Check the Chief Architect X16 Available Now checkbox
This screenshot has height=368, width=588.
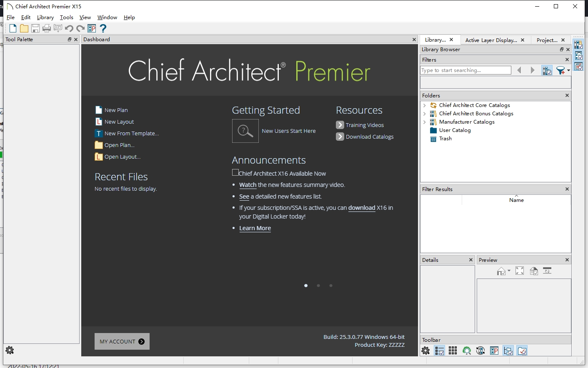[x=235, y=172]
